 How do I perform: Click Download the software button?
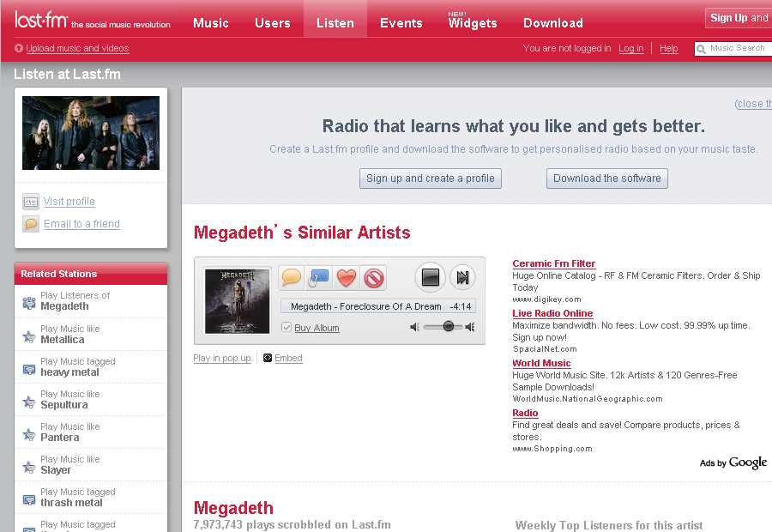(607, 178)
